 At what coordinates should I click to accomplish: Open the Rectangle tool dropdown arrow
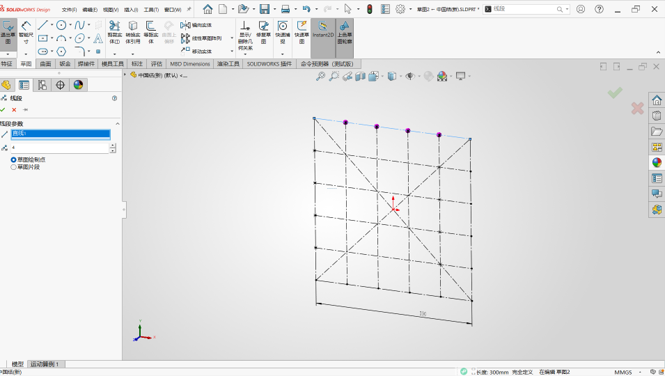(52, 39)
